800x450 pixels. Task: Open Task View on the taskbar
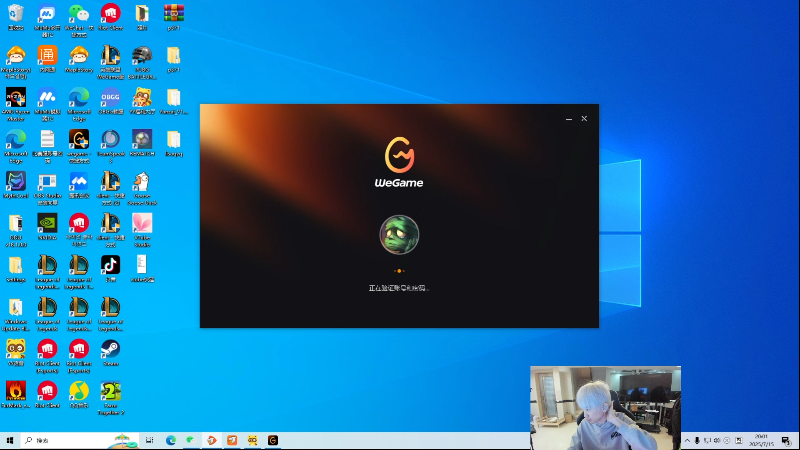(x=149, y=440)
